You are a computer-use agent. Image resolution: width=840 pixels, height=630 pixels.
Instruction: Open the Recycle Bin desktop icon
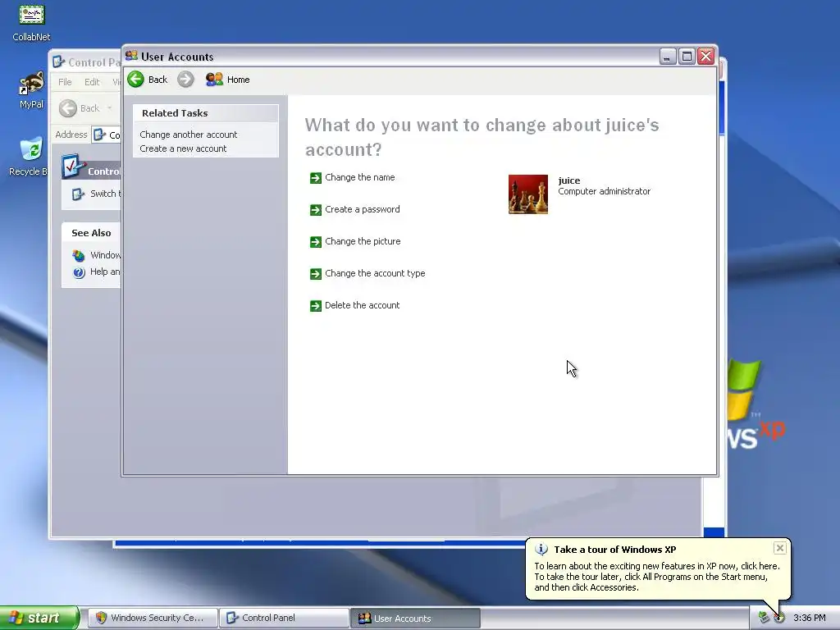(x=32, y=149)
